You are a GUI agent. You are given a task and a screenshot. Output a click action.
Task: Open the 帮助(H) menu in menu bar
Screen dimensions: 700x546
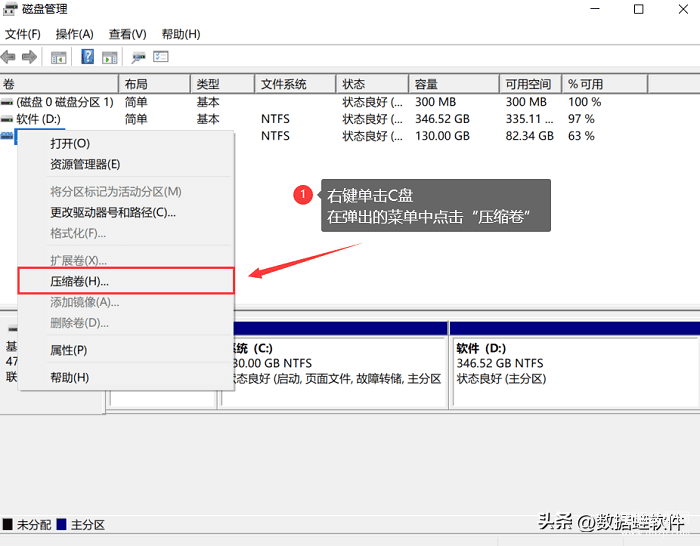pos(181,34)
